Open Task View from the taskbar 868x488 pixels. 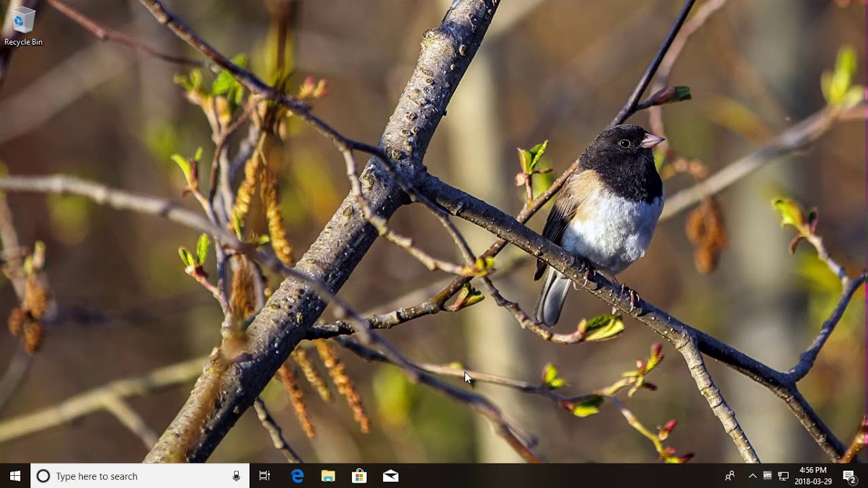click(264, 476)
